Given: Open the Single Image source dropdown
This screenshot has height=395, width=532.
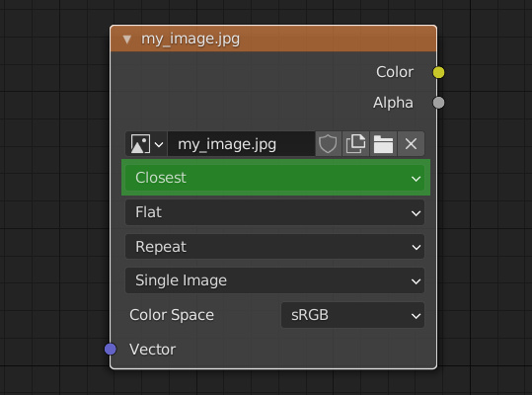Looking at the screenshot, I should coord(274,280).
